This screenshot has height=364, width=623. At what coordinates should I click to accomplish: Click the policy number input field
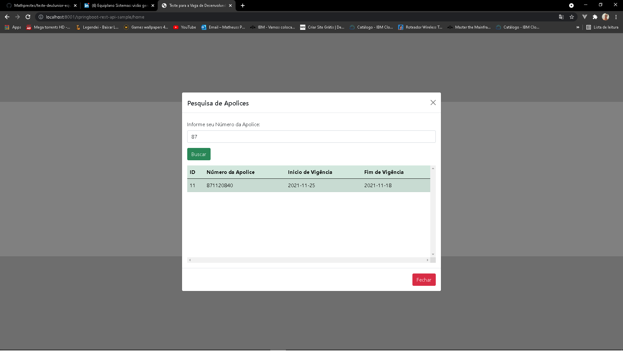point(311,137)
